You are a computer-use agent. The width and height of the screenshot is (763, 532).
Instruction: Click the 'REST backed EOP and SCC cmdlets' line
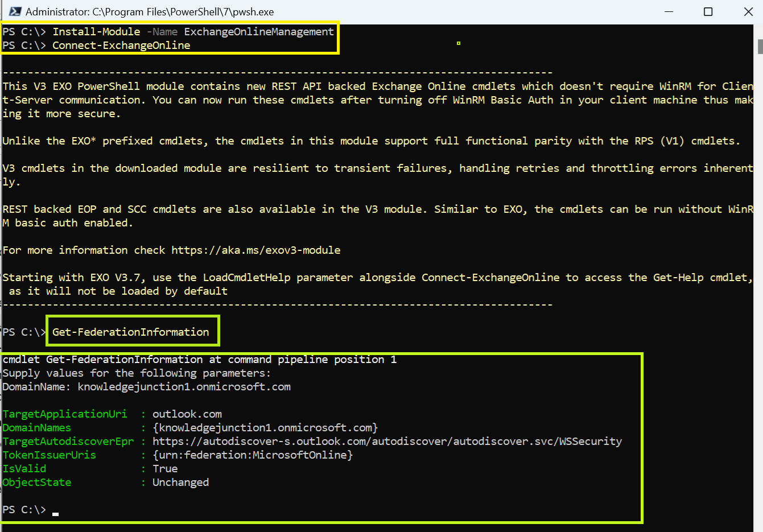tap(378, 209)
